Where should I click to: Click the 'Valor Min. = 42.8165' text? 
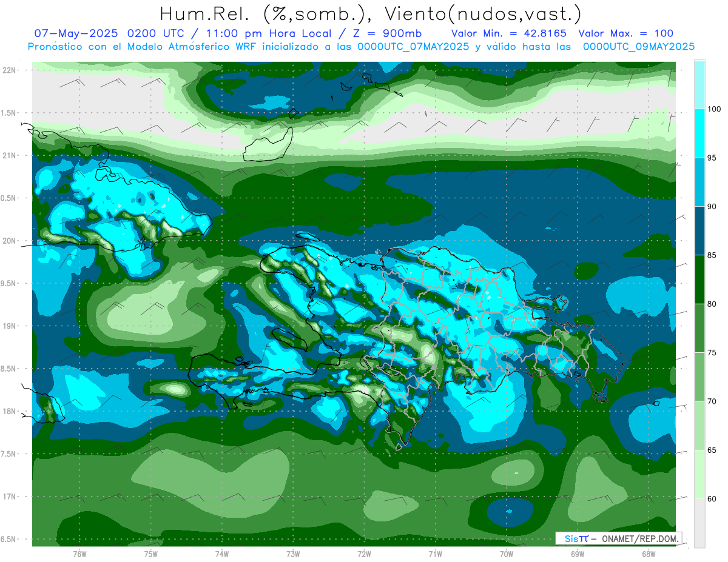509,33
